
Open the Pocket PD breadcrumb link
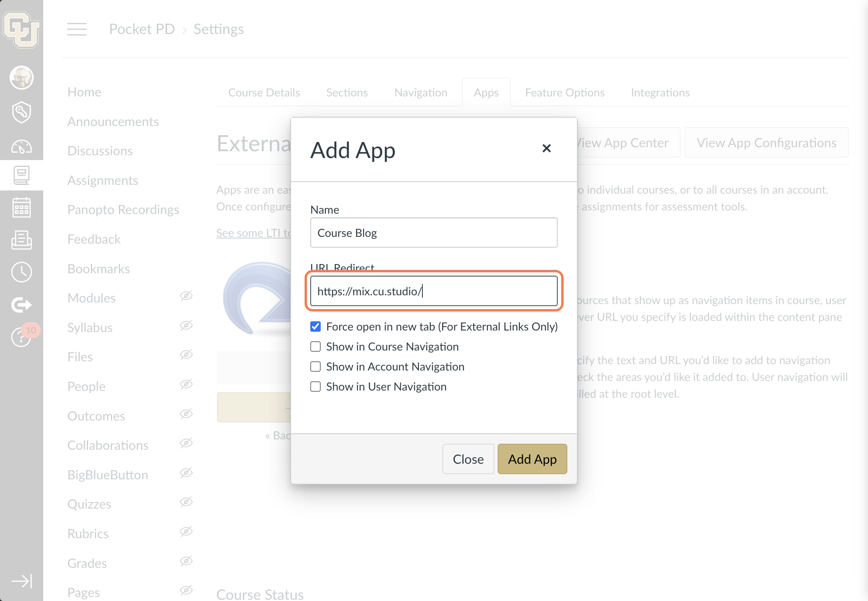[x=142, y=29]
